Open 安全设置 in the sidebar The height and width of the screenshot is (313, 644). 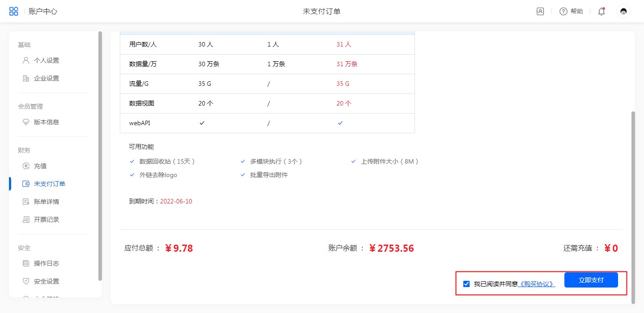[46, 281]
